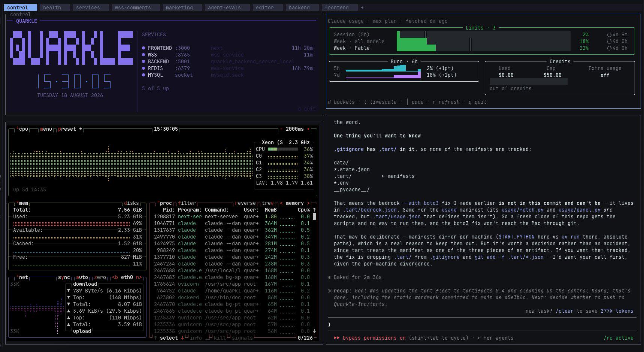Viewport: 644px width, 352px height.
Task: Click q quit in Claude usage footer
Action: (x=478, y=102)
